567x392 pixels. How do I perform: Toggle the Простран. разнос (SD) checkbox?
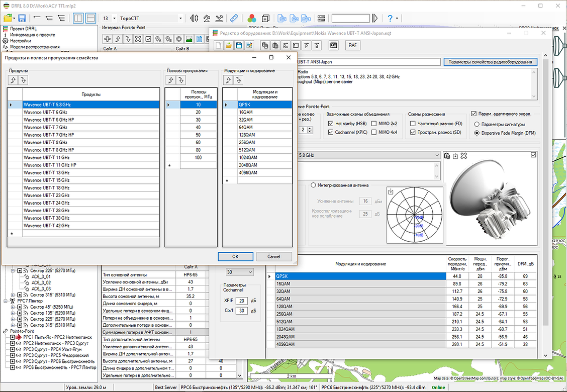pyautogui.click(x=413, y=132)
